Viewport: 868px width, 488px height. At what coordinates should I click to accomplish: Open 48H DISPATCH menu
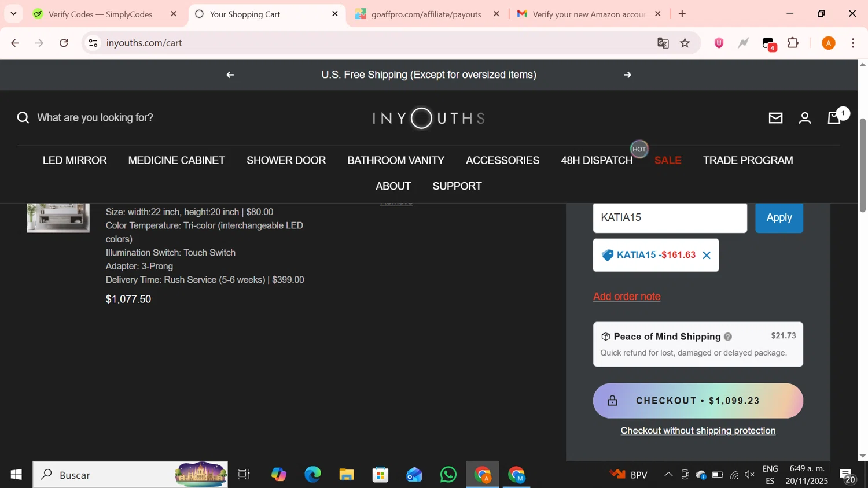(x=597, y=161)
